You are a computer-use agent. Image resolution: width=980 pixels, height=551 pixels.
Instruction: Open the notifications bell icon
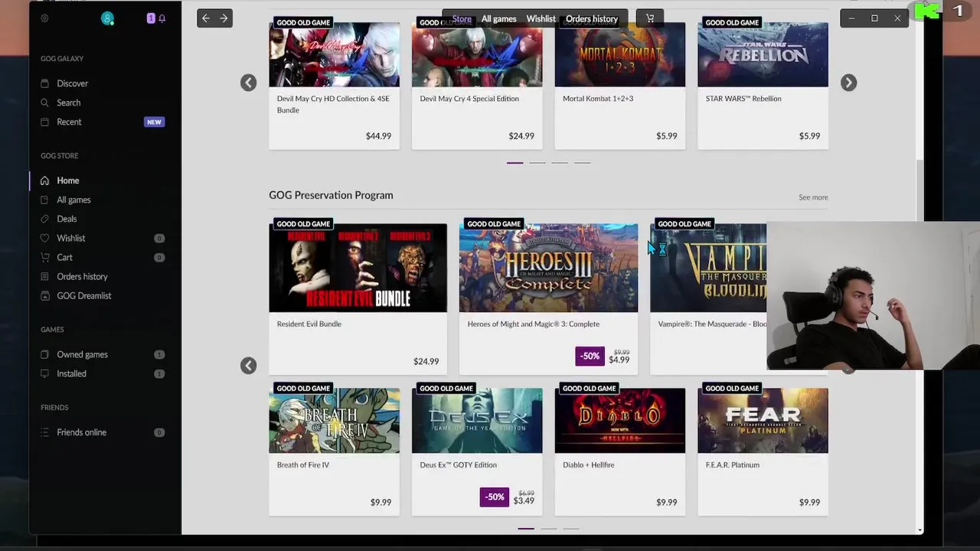[x=162, y=18]
